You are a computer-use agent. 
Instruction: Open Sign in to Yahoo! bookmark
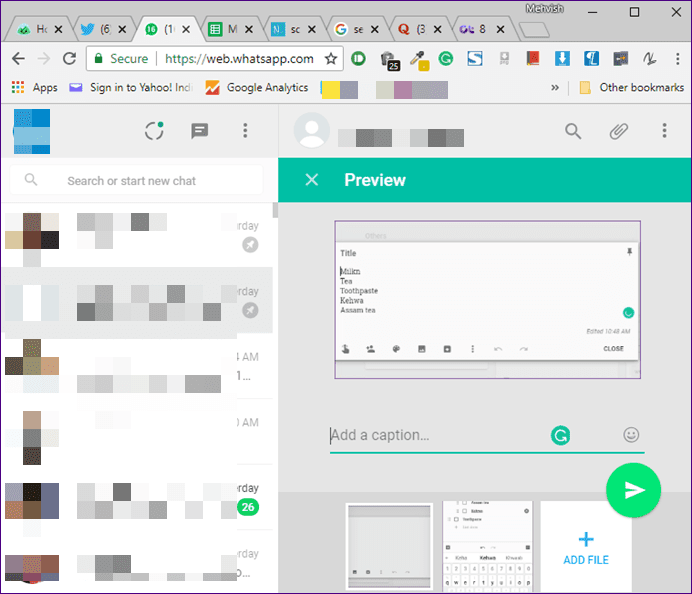(131, 87)
